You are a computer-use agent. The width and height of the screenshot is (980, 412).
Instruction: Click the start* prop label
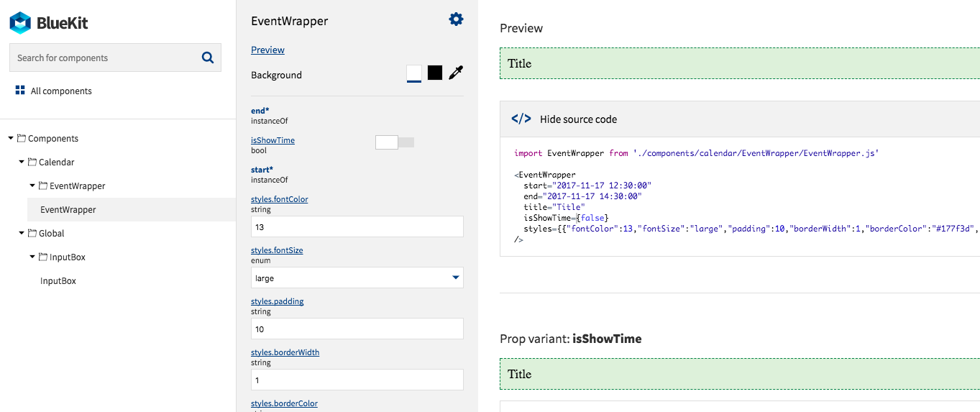click(262, 170)
